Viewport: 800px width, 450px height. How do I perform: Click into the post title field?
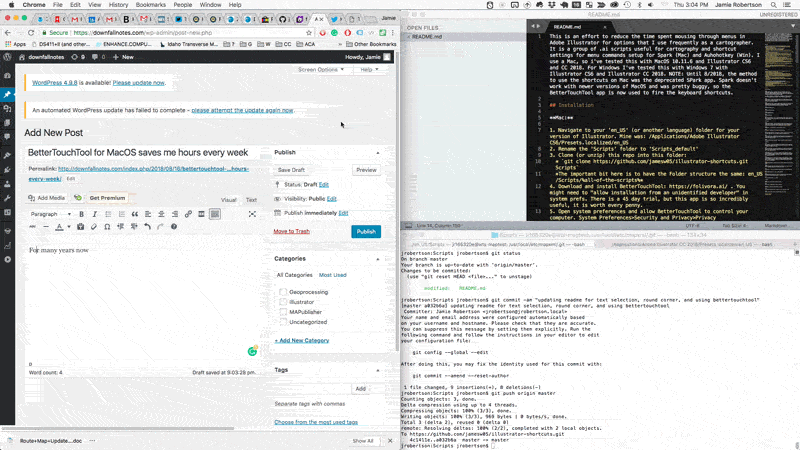point(142,153)
